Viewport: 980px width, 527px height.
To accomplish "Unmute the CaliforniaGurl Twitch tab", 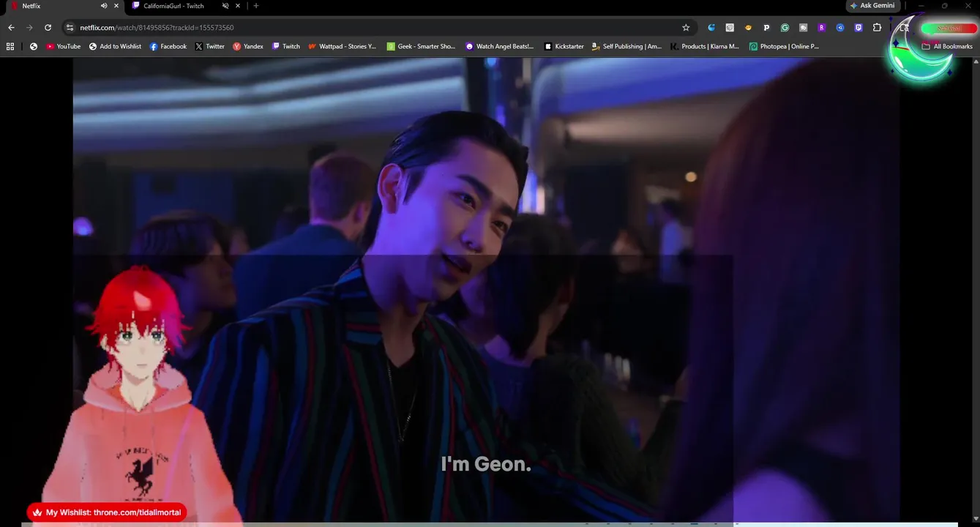I will (x=225, y=6).
